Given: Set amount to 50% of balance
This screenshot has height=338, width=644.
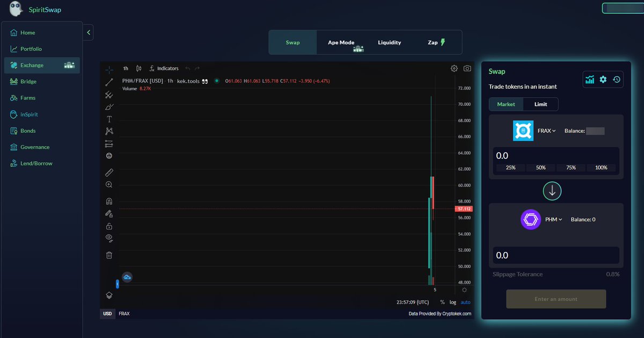Looking at the screenshot, I should click(x=540, y=168).
